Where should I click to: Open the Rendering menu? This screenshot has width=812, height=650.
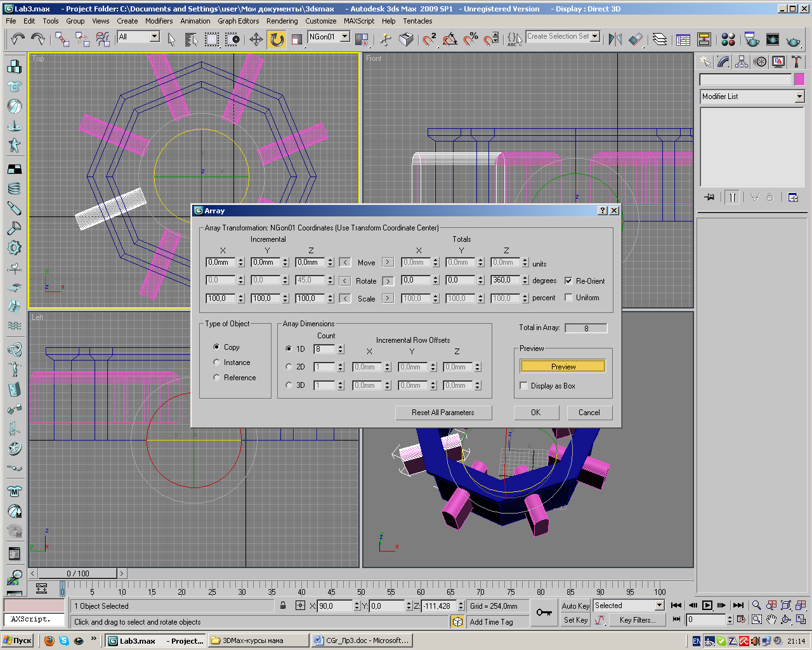coord(282,21)
